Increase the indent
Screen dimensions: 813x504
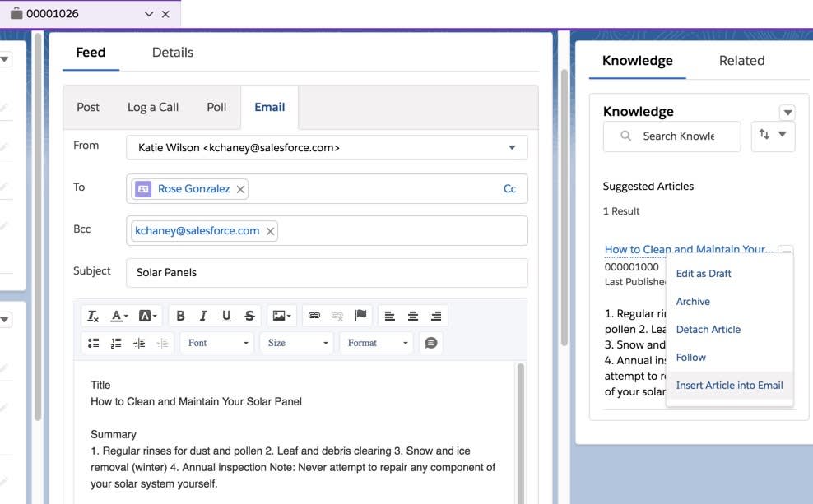pyautogui.click(x=139, y=343)
